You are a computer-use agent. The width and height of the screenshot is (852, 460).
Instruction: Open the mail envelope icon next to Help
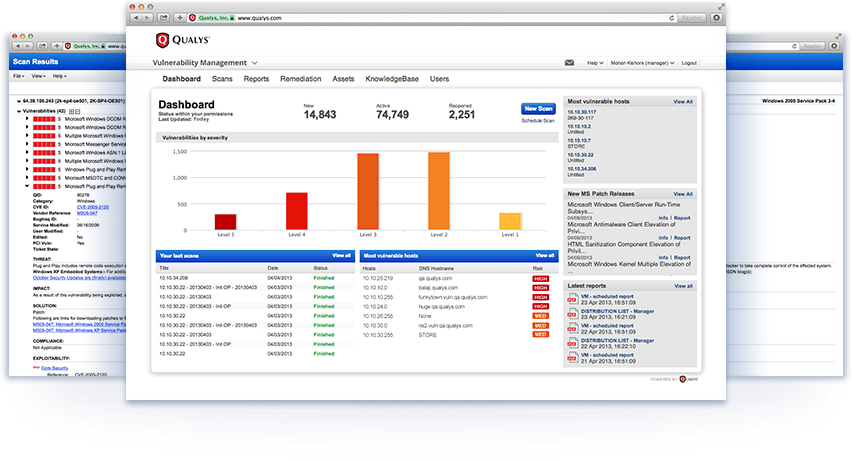(x=569, y=63)
